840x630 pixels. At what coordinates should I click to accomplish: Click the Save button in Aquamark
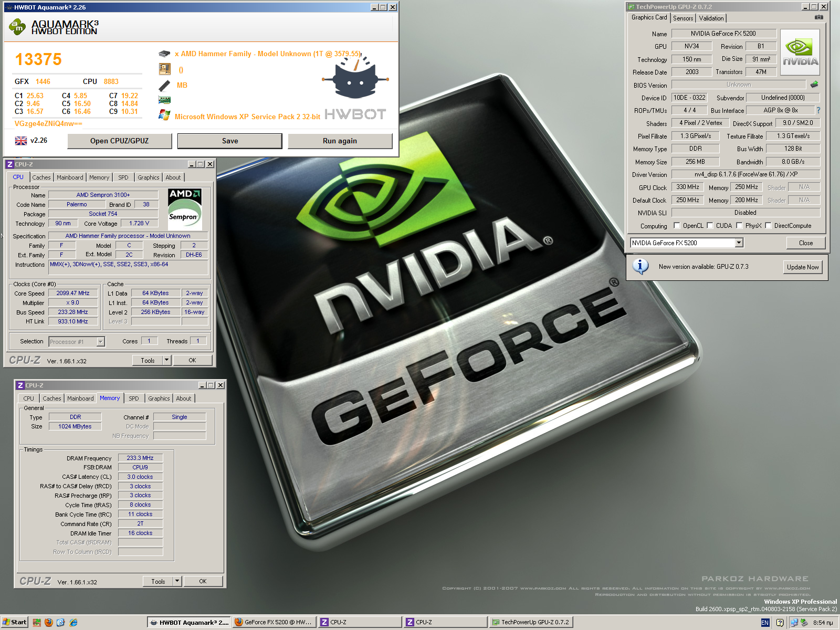(x=230, y=141)
